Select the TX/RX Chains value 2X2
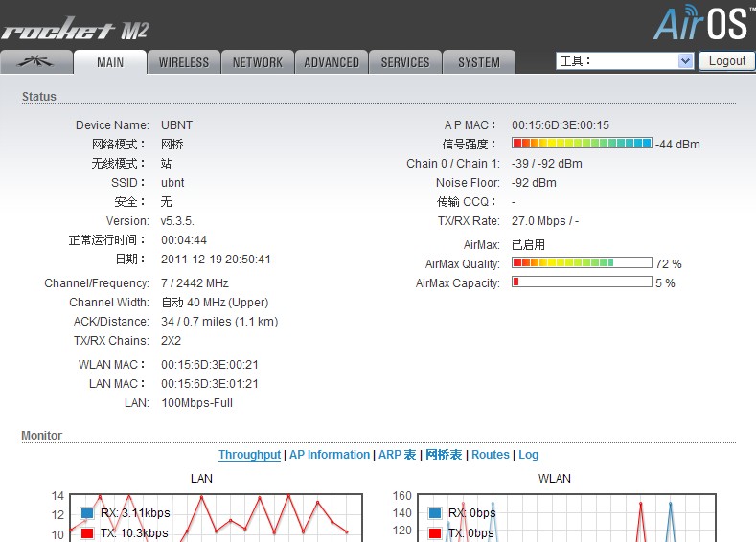Screen dimensions: 756x542 pos(171,341)
